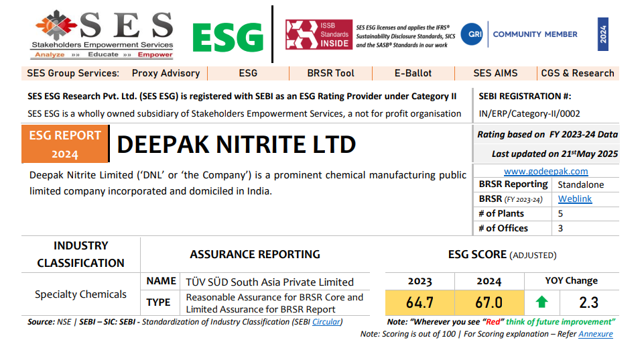644x342 pixels.
Task: Open the Annexure scoring explanation link
Action: click(x=596, y=334)
